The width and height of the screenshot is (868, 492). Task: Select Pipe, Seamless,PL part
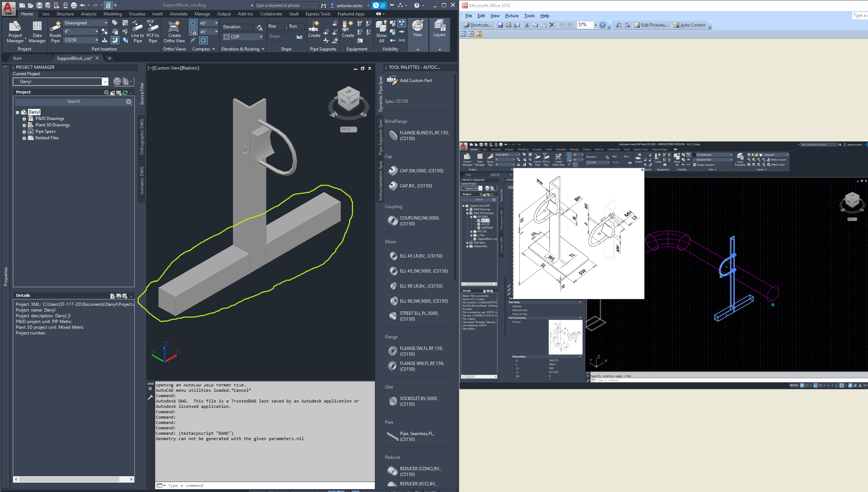(x=412, y=436)
